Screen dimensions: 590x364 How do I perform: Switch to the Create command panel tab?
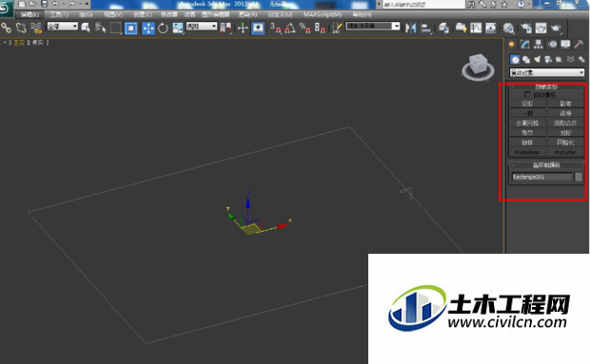coord(511,45)
